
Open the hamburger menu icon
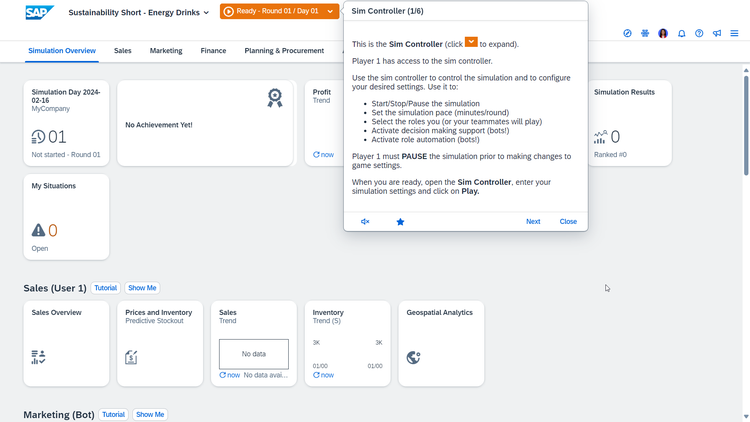[x=734, y=33]
